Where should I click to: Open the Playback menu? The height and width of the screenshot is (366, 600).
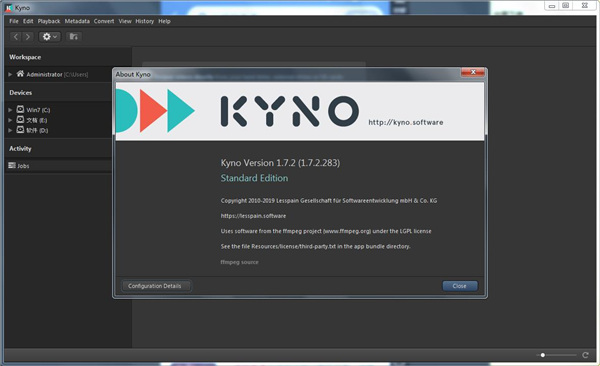coord(49,21)
